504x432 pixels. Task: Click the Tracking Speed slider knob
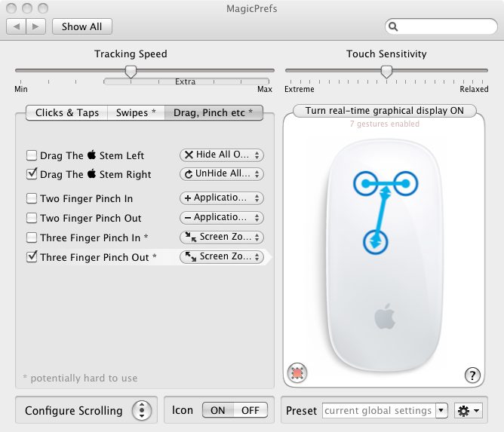pyautogui.click(x=131, y=72)
